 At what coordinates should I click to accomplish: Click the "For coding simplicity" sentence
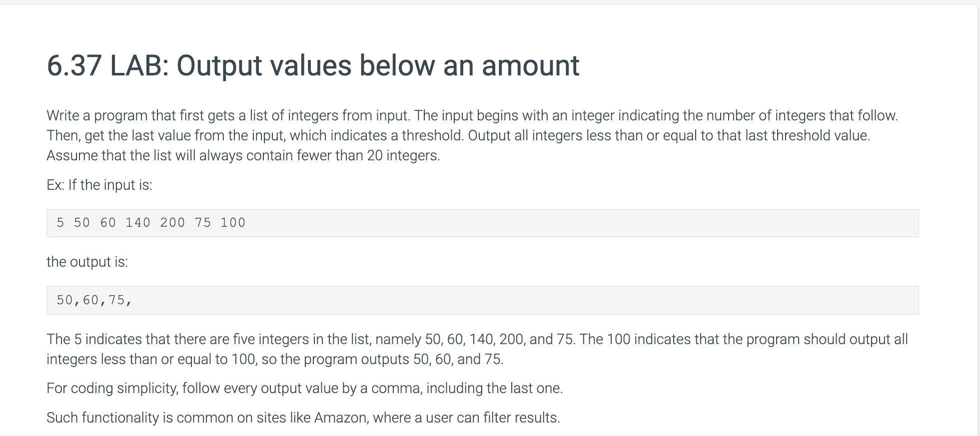tap(304, 388)
